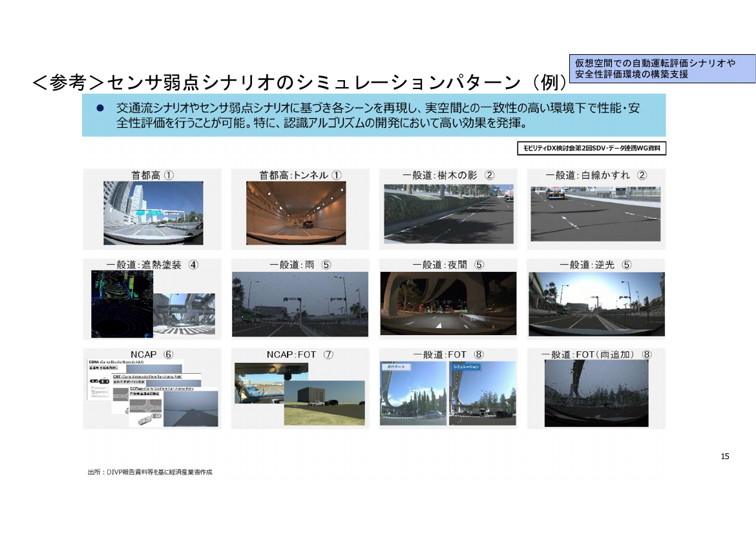Click the elevated road camera image under 遮熱塗装
Screen dimensions: 756x534
point(184,314)
